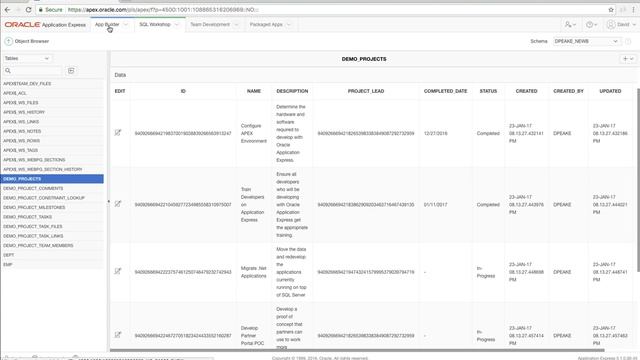The image size is (640, 360).
Task: Select the APEX$_WS_HISTORY table
Action: point(52,112)
